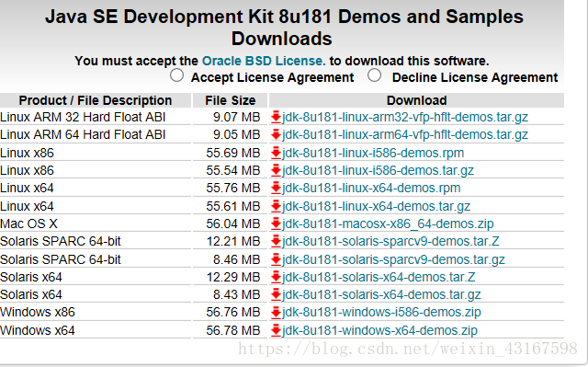
Task: Get jdk-8u181-linux-x64-demos.rpm file link
Action: tap(371, 188)
